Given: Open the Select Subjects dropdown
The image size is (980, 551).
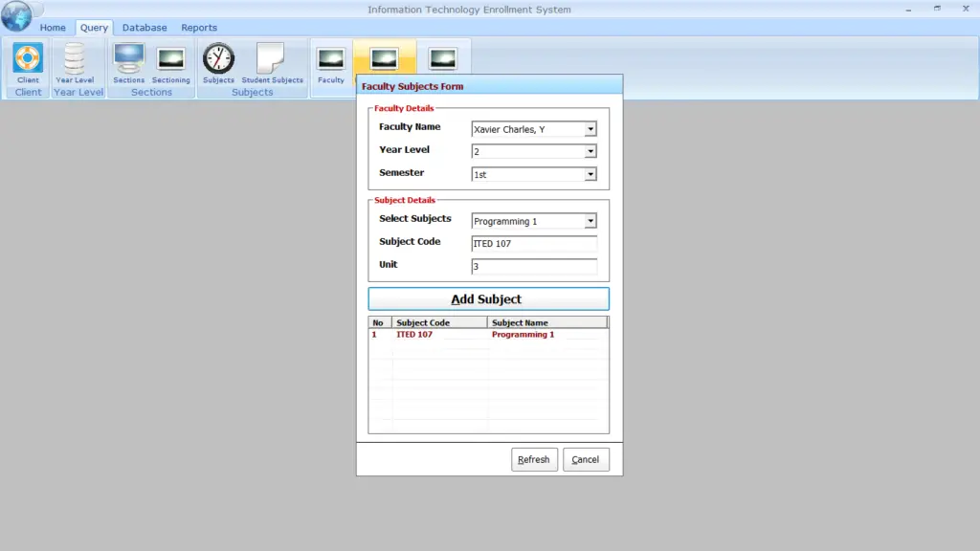Looking at the screenshot, I should pyautogui.click(x=593, y=221).
